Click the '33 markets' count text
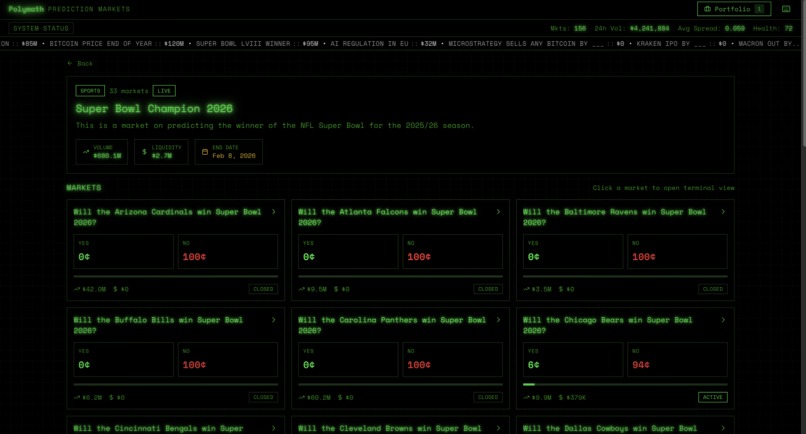Screen dimensions: 806x434 (129, 91)
